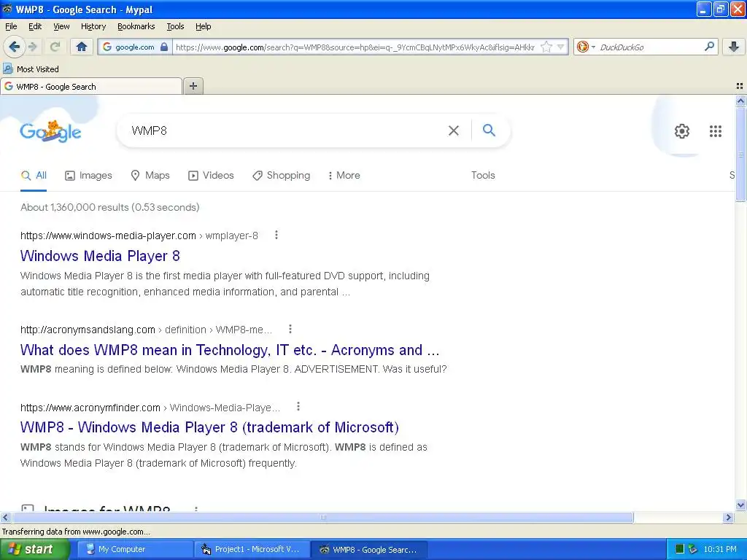
Task: Click the list all tabs icon
Action: click(740, 86)
